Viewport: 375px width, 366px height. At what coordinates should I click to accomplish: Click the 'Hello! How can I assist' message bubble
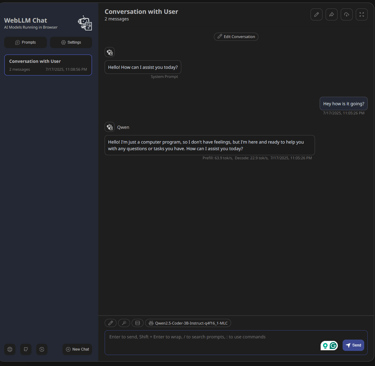(x=143, y=67)
